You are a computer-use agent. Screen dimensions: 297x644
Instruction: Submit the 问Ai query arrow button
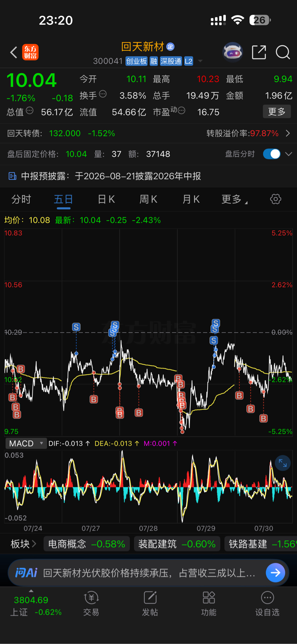point(275,572)
